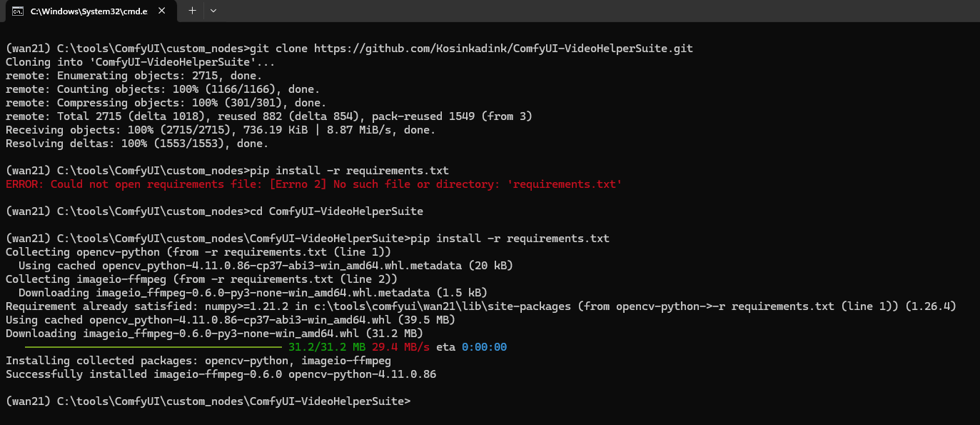Screen dimensions: 980x425
Task: Click the active command prompt line
Action: (207, 401)
